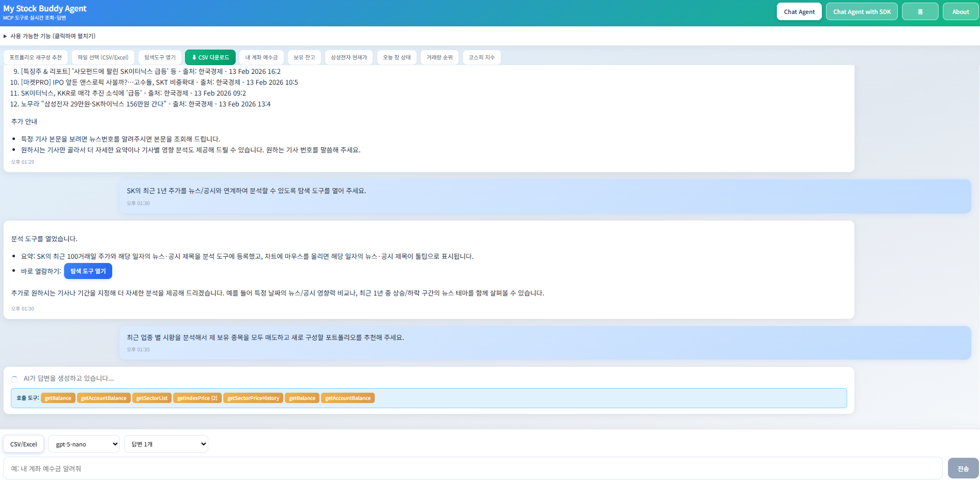Click the 삼성전자 현재가 quick chip
The height and width of the screenshot is (480, 980).
click(x=349, y=57)
